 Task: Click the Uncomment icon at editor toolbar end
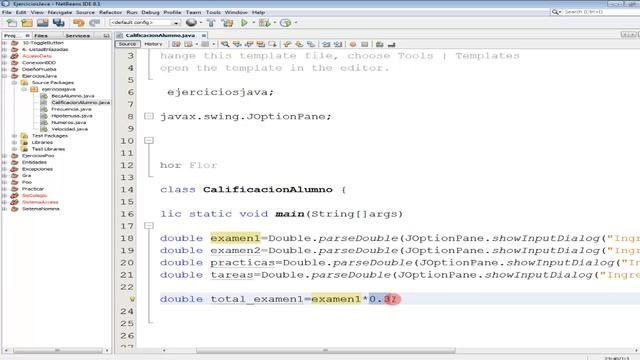coord(391,44)
